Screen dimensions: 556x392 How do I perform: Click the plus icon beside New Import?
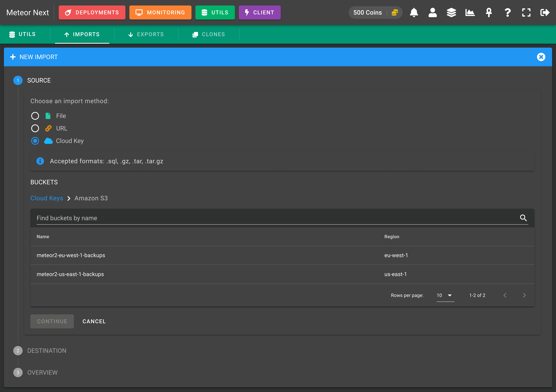tap(13, 57)
